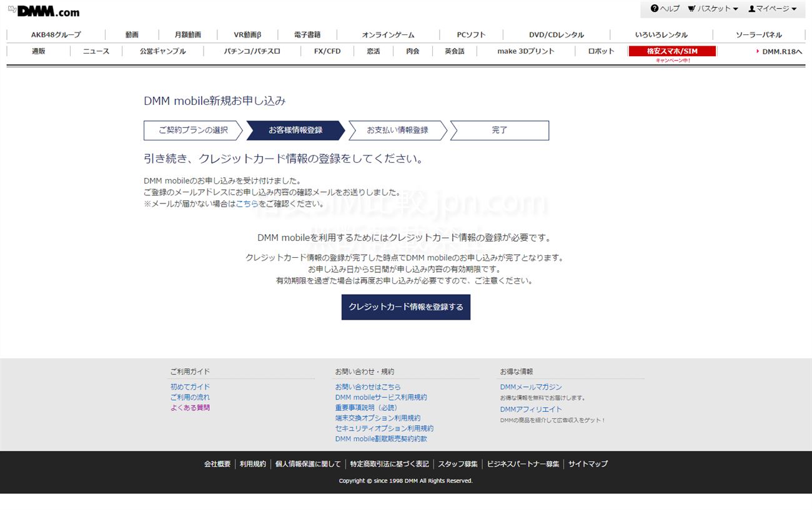The image size is (812, 510).
Task: Select DVD/CDレンタル navigation item
Action: pyautogui.click(x=557, y=35)
